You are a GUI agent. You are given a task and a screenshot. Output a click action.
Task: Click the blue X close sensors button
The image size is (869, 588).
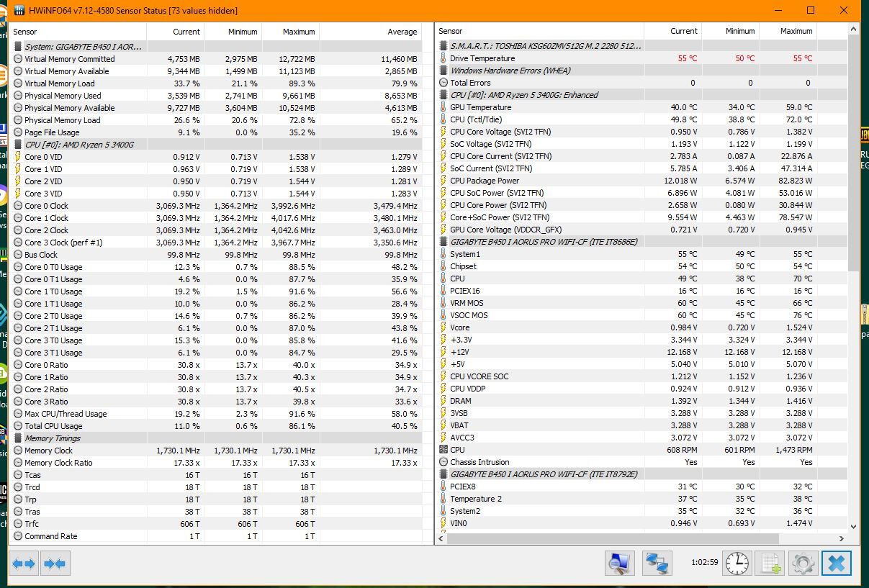(x=836, y=564)
